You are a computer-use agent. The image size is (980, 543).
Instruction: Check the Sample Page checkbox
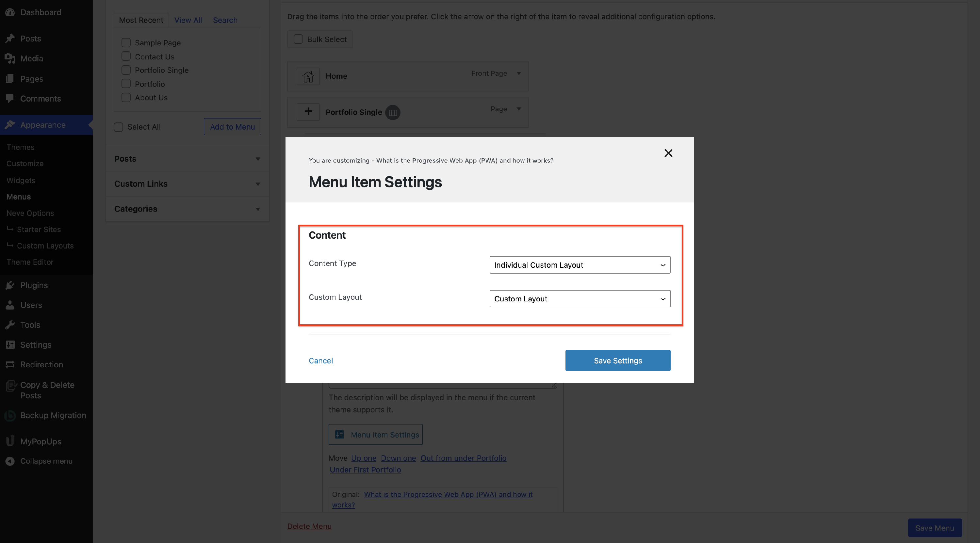(x=126, y=42)
